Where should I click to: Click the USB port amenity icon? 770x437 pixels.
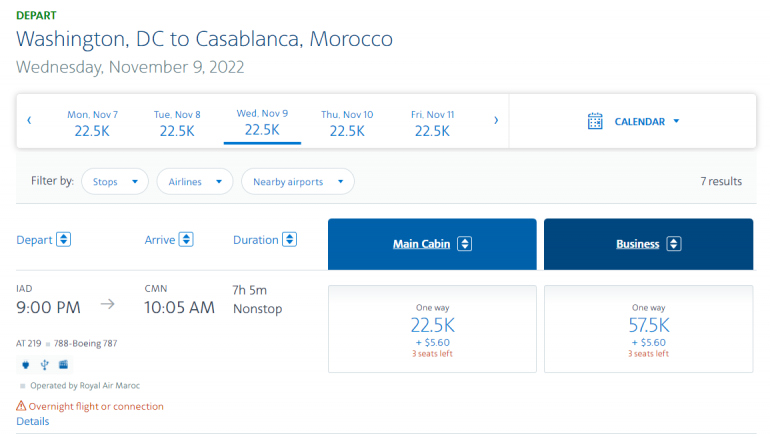(x=44, y=364)
